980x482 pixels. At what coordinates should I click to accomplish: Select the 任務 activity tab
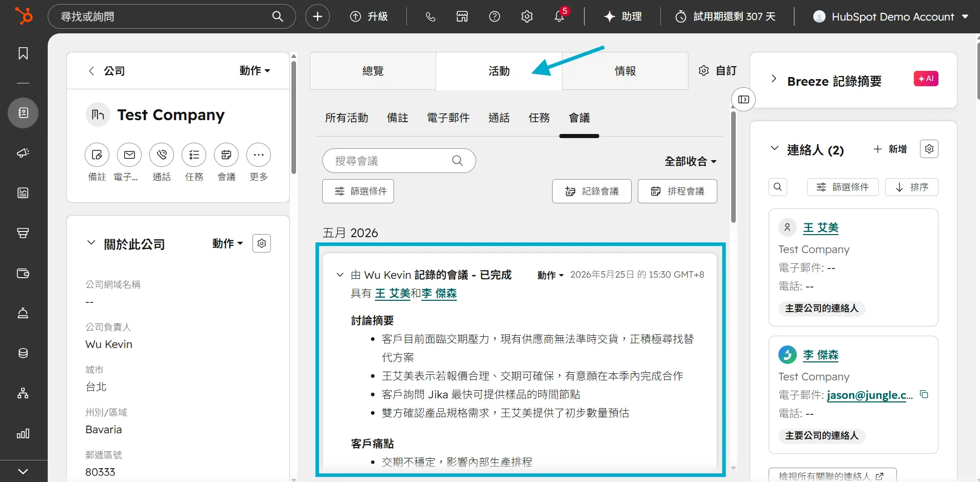539,118
